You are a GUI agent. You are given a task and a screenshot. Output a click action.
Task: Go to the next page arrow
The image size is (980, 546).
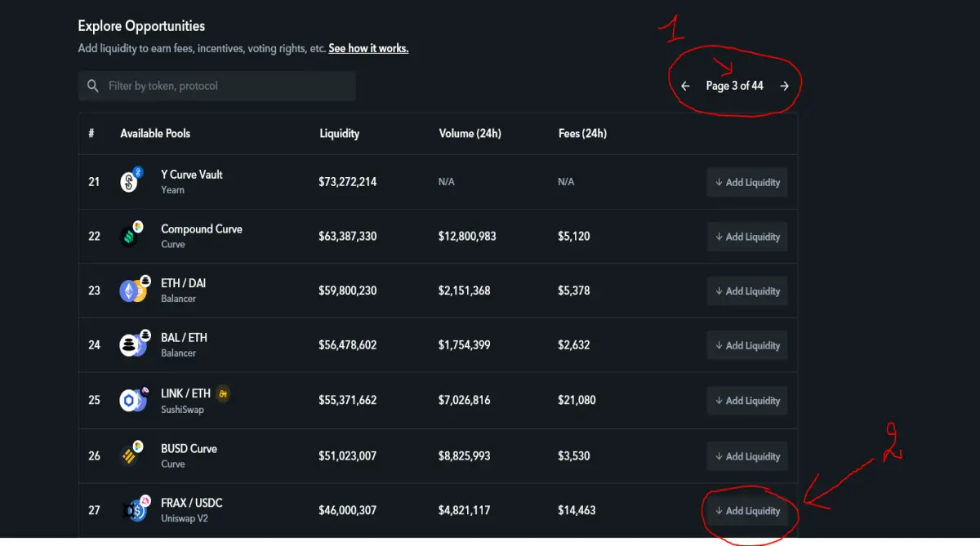(x=785, y=86)
